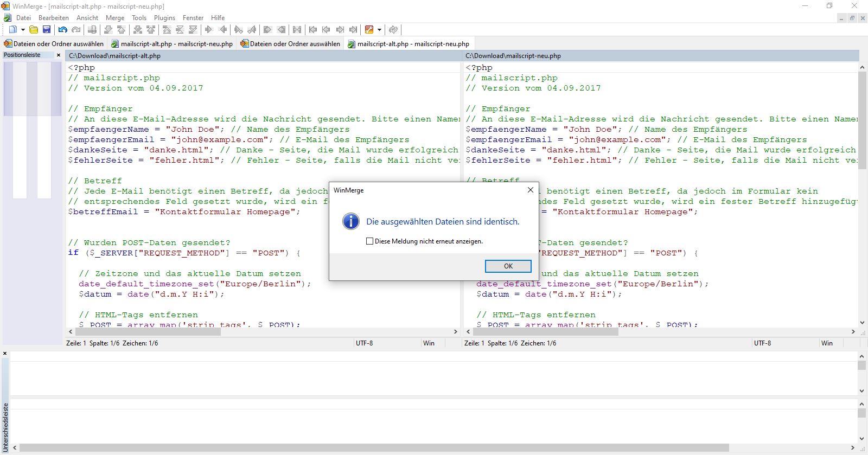Click the Refresh icon in toolbar
Screen dimensions: 868x455
pyautogui.click(x=393, y=30)
